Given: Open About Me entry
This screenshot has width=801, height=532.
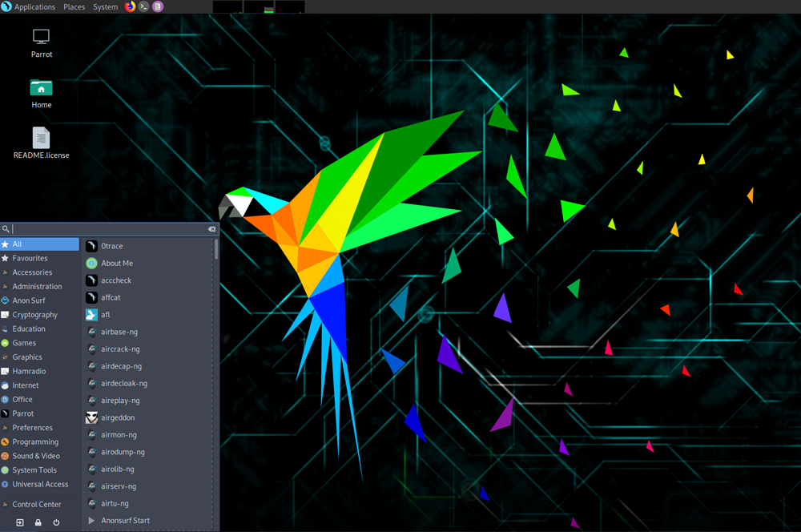Looking at the screenshot, I should pos(148,263).
